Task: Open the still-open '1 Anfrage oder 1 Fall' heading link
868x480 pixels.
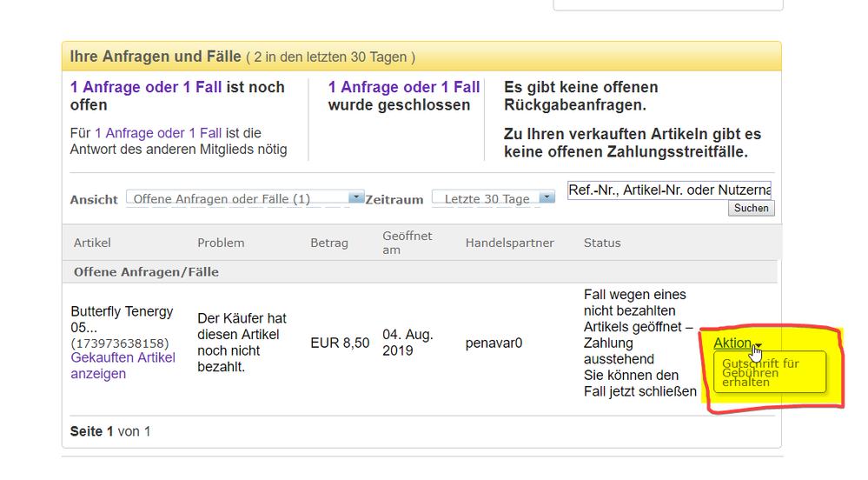Action: pos(147,87)
